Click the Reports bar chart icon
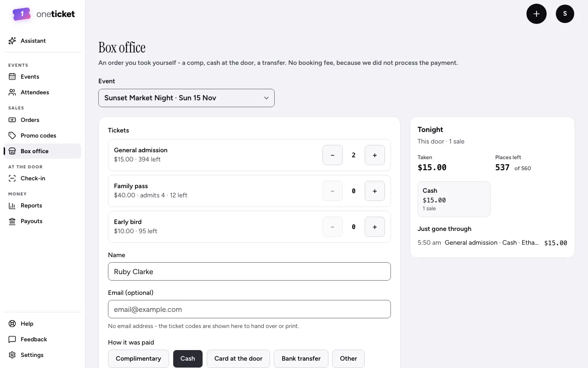This screenshot has width=588, height=368. point(12,206)
